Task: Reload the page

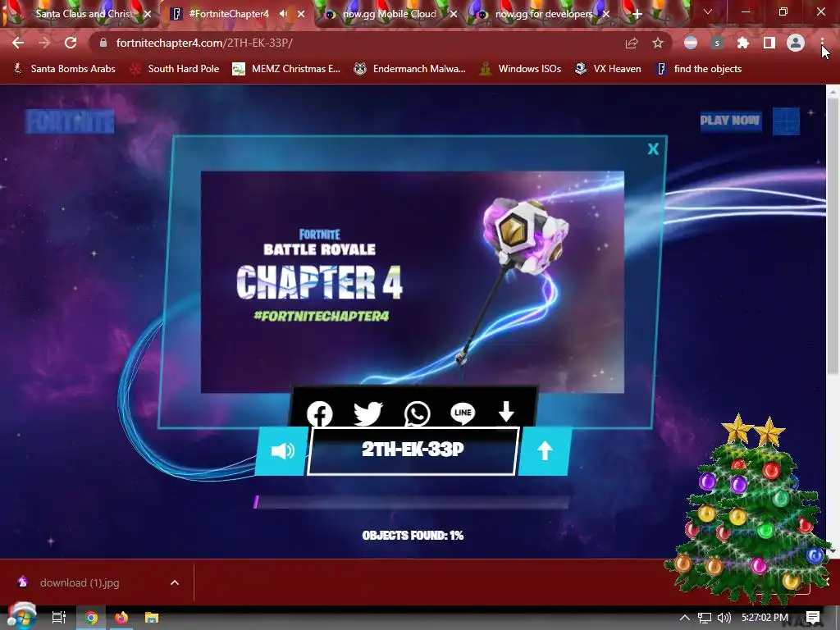Action: pos(71,43)
